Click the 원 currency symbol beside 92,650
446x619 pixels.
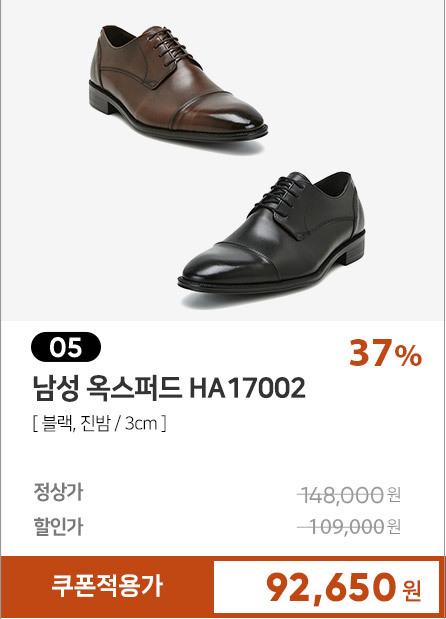pyautogui.click(x=412, y=590)
